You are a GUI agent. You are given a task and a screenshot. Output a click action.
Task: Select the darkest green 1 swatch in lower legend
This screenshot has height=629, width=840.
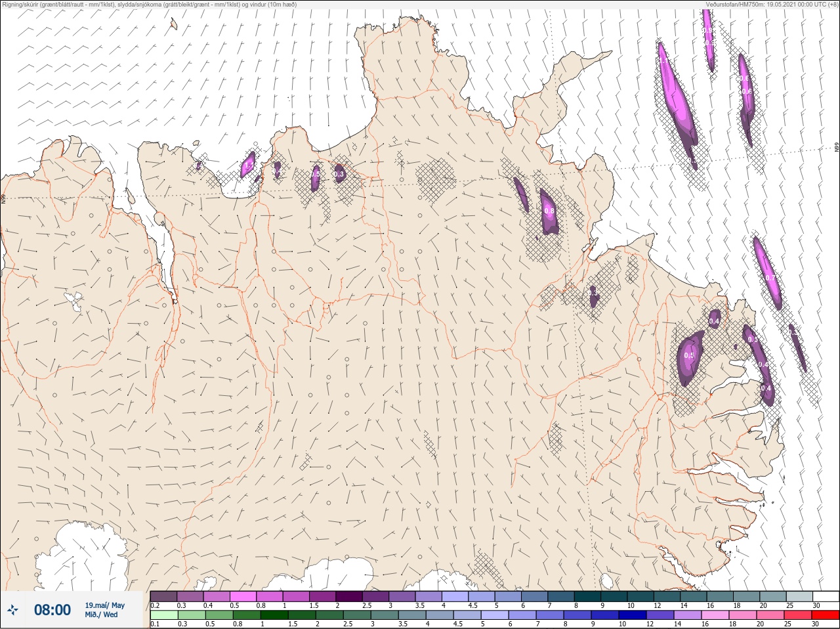274,615
